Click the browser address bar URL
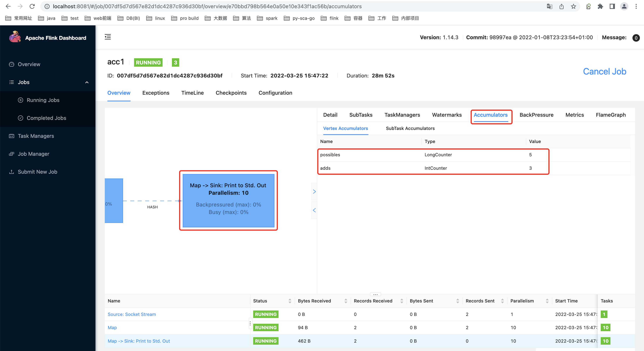This screenshot has width=644, height=351. click(x=207, y=7)
